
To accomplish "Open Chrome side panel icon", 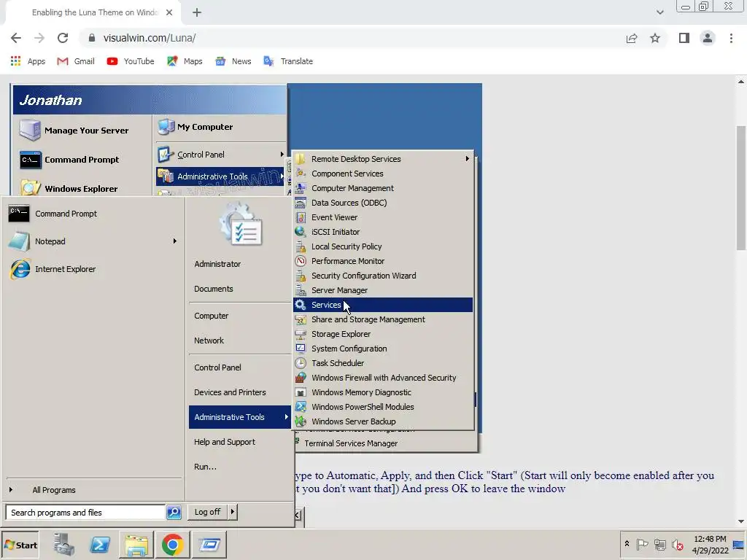I will (684, 38).
